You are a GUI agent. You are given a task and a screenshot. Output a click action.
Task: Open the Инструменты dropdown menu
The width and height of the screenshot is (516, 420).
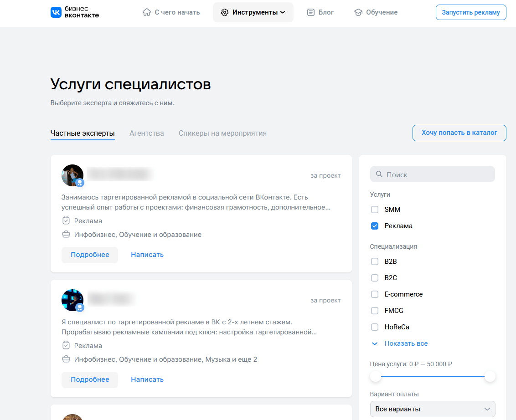click(x=253, y=12)
